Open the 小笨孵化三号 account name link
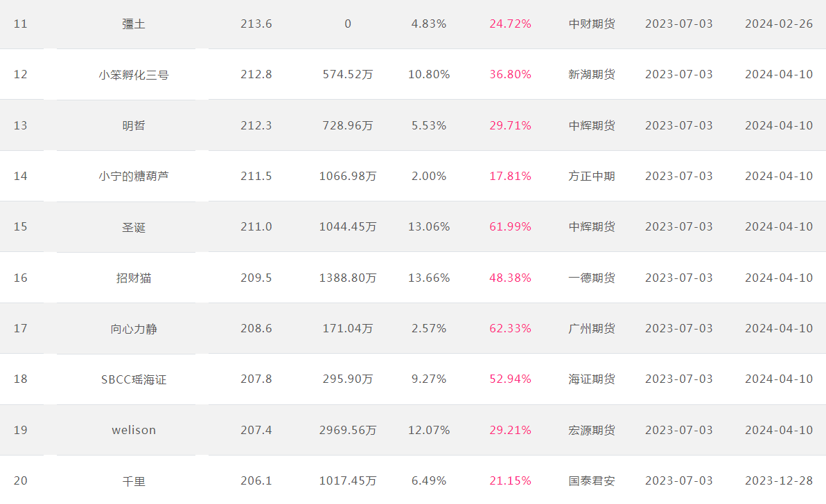826x504 pixels. pos(134,75)
